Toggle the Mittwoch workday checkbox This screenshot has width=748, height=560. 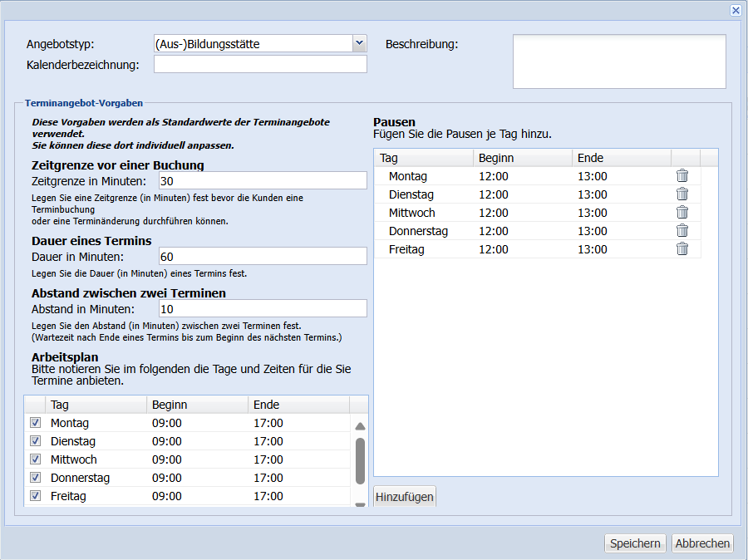click(35, 459)
